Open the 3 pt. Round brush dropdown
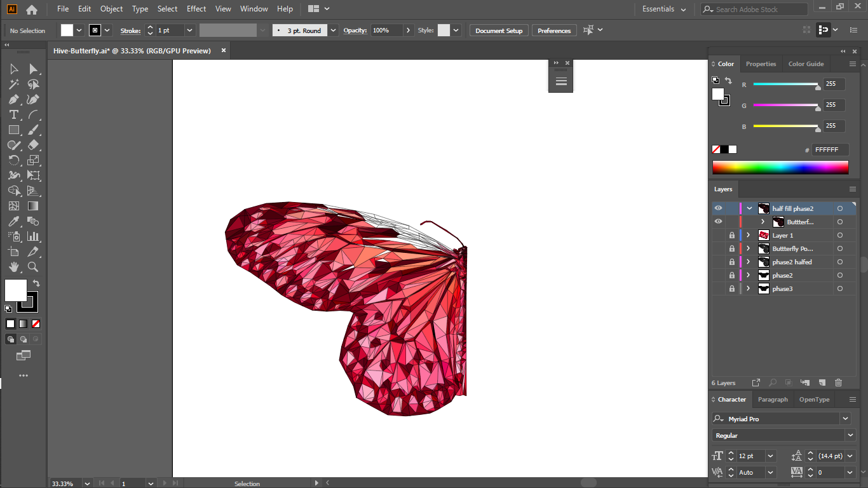The image size is (868, 488). (x=333, y=30)
